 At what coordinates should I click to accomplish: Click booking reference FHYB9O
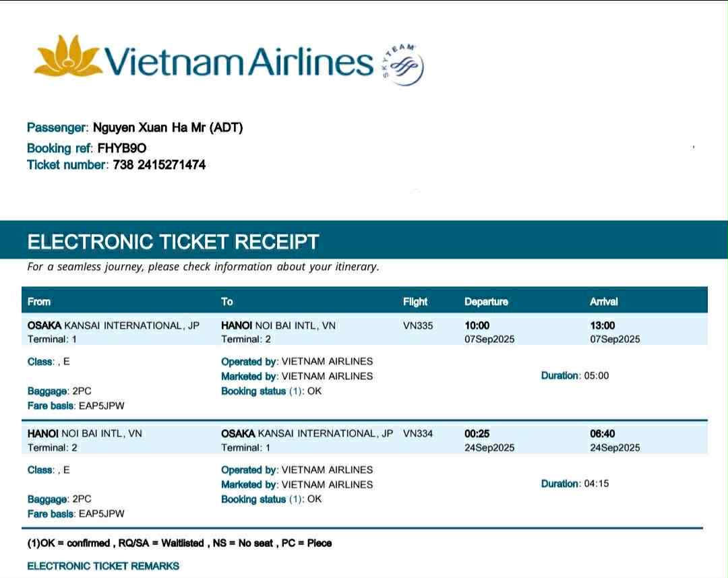121,148
